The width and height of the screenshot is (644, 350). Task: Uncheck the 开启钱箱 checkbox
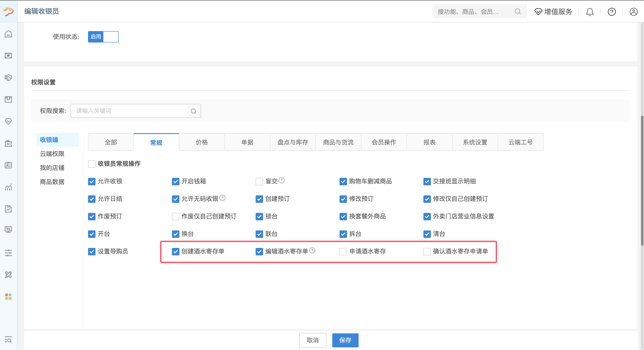(175, 182)
